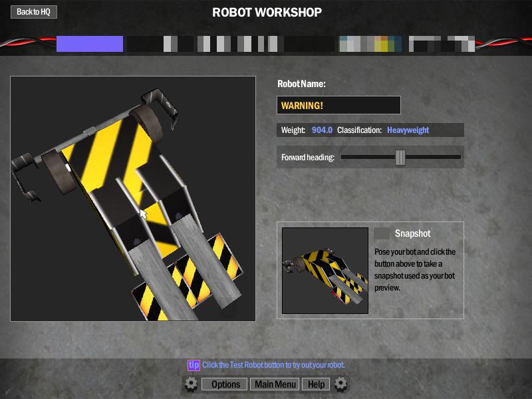
Task: Open the Help screen
Action: click(x=316, y=384)
